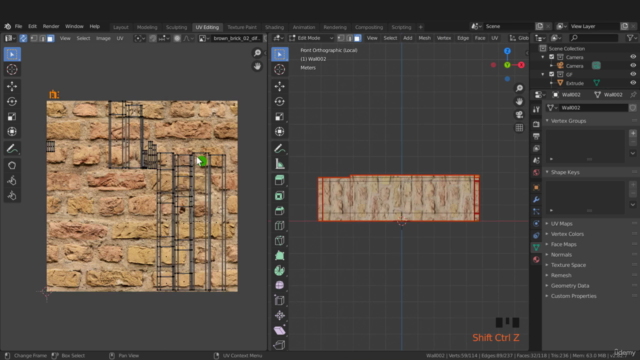
Task: Select the Move tool in 3D viewport toolbar
Action: 280,86
